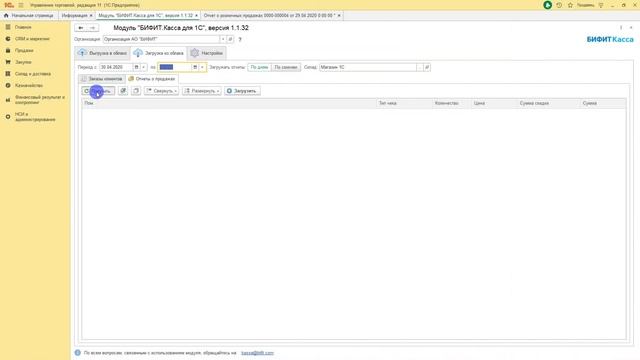Open the selected Склад record
This screenshot has height=360, width=640.
[427, 67]
